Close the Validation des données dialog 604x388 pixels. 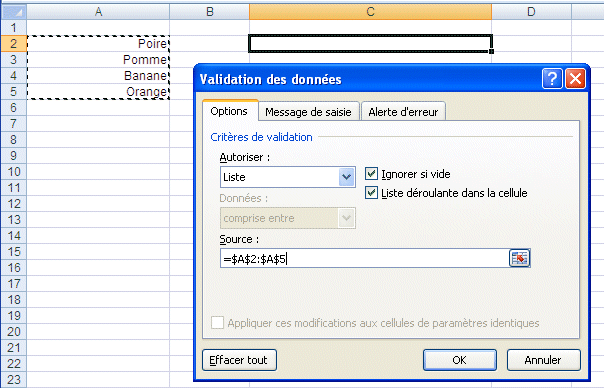coord(575,79)
